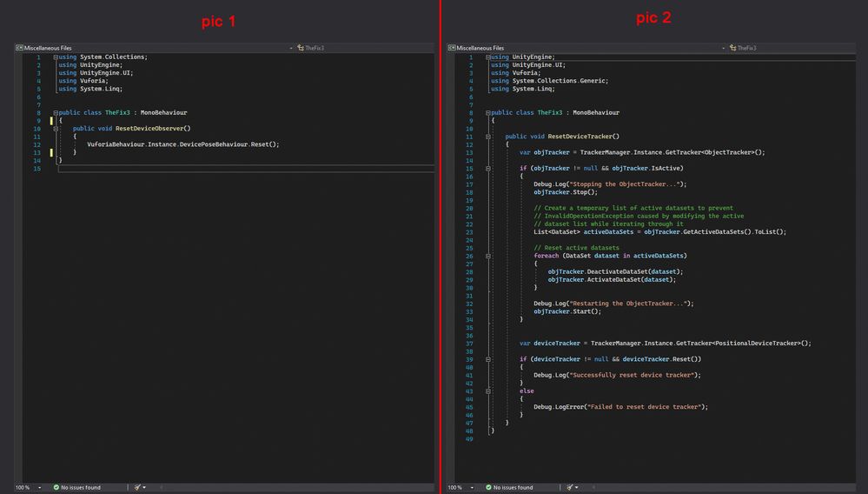Collapse the foreach loop block in pic 2
868x494 pixels.
(488, 256)
